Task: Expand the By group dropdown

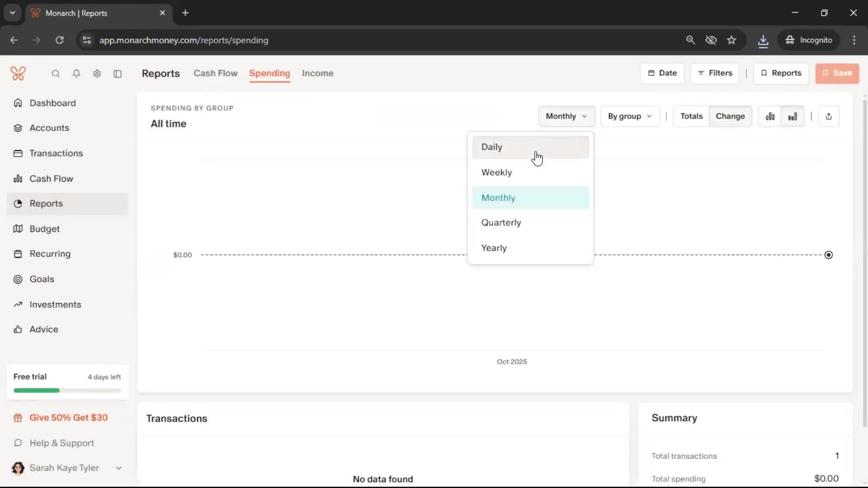Action: [x=630, y=117]
